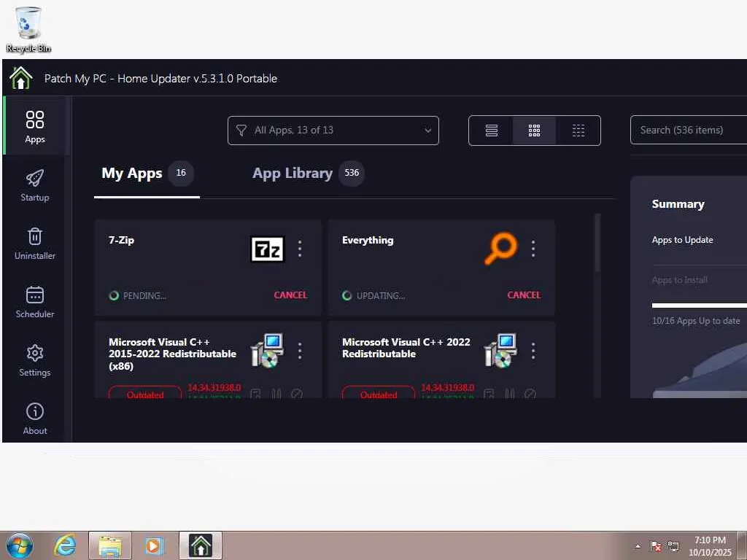Click the Search (536 items) field
Screen dimensions: 747x560
[x=689, y=130]
